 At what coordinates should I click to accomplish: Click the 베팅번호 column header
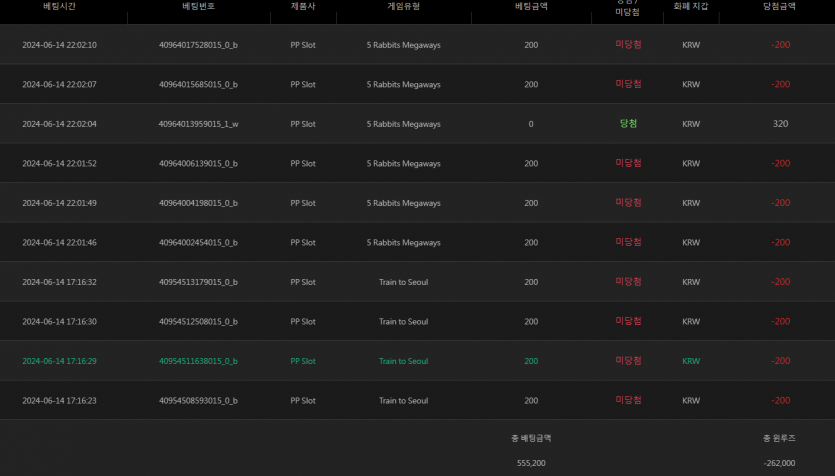pos(198,6)
